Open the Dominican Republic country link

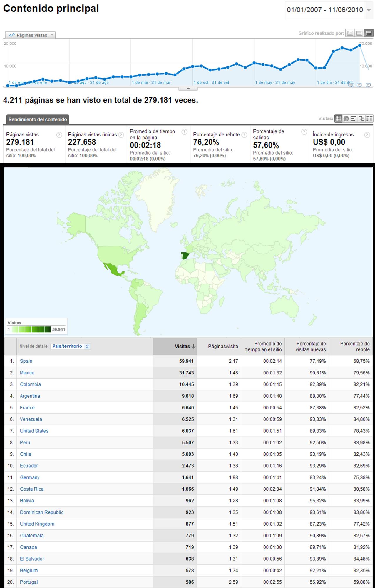(42, 512)
